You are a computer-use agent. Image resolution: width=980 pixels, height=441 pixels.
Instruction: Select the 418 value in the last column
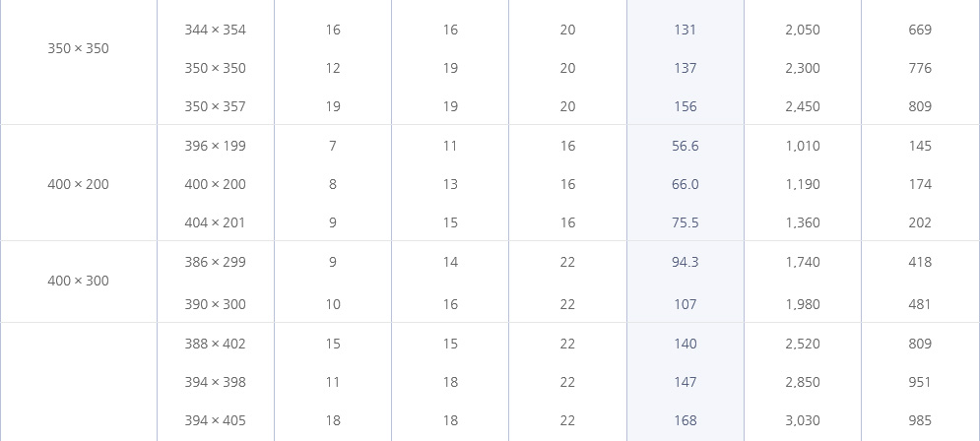(920, 263)
